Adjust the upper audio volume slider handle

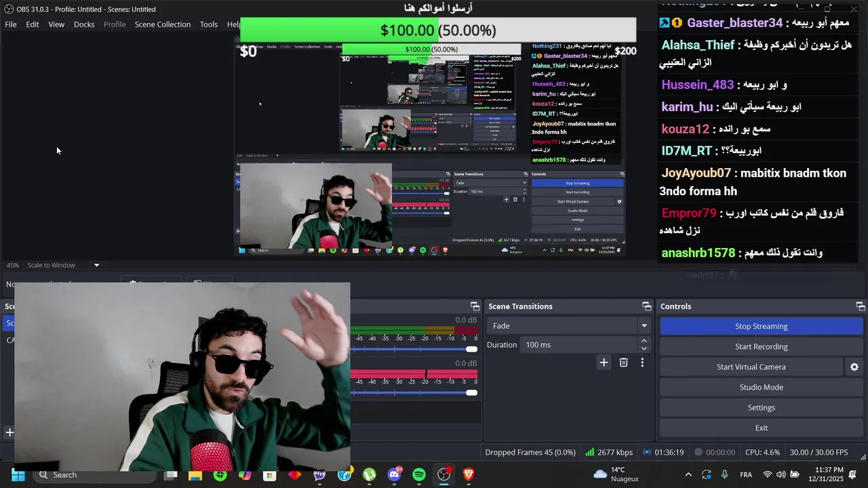[x=471, y=349]
